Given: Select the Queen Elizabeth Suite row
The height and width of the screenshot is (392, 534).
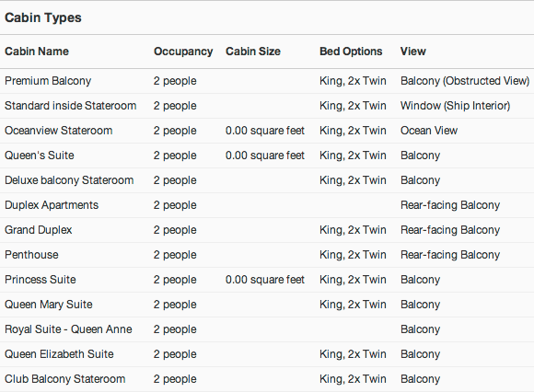Looking at the screenshot, I should click(267, 354).
